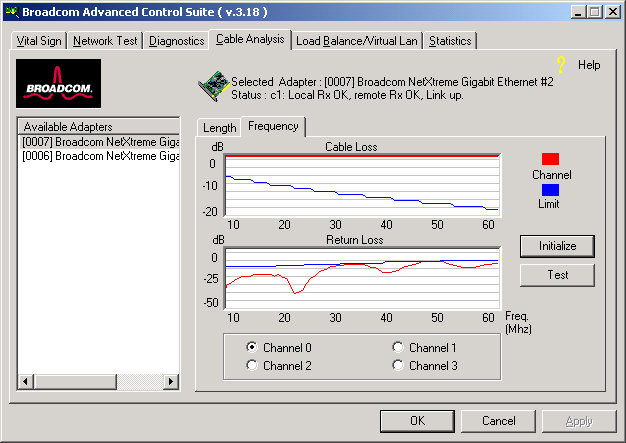This screenshot has width=626, height=443.
Task: Click the Selected Adapter status text
Action: (392, 82)
